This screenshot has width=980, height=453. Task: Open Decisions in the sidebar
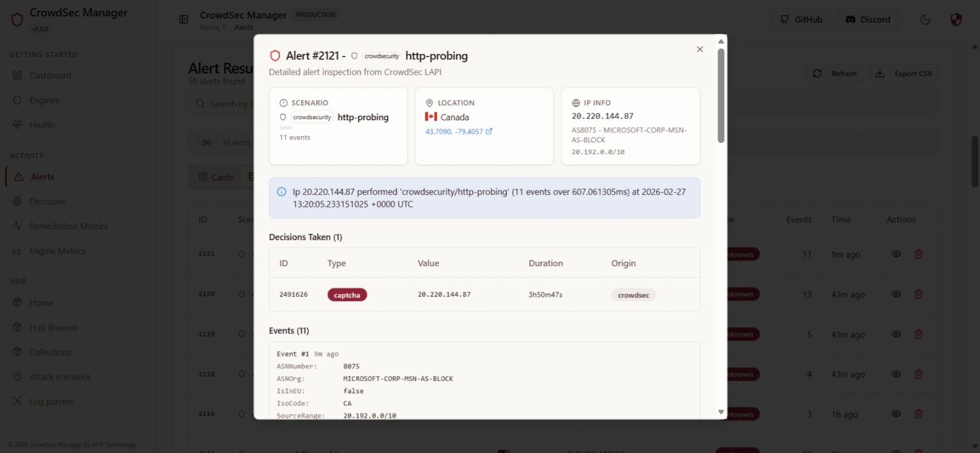[x=79, y=202]
